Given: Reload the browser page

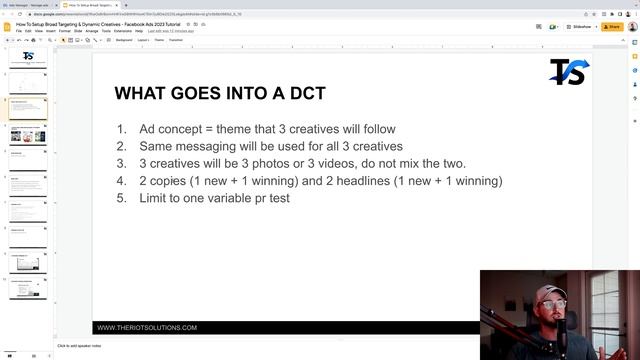Looking at the screenshot, I should (x=20, y=14).
